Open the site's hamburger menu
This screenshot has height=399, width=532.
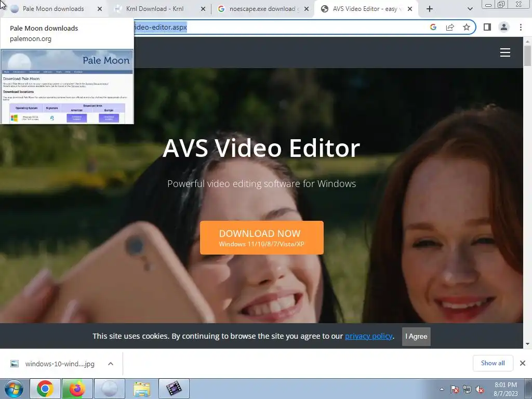[505, 52]
